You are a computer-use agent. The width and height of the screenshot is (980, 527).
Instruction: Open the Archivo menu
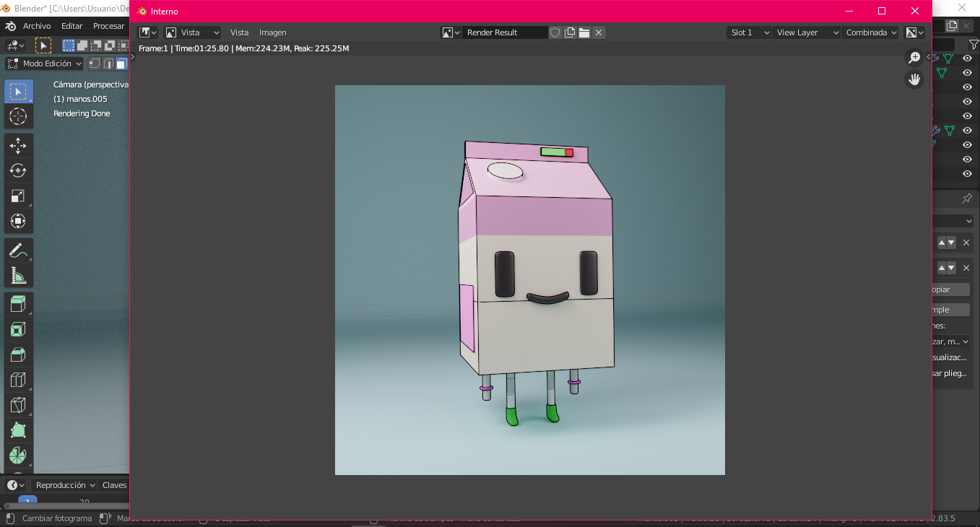[x=37, y=26]
